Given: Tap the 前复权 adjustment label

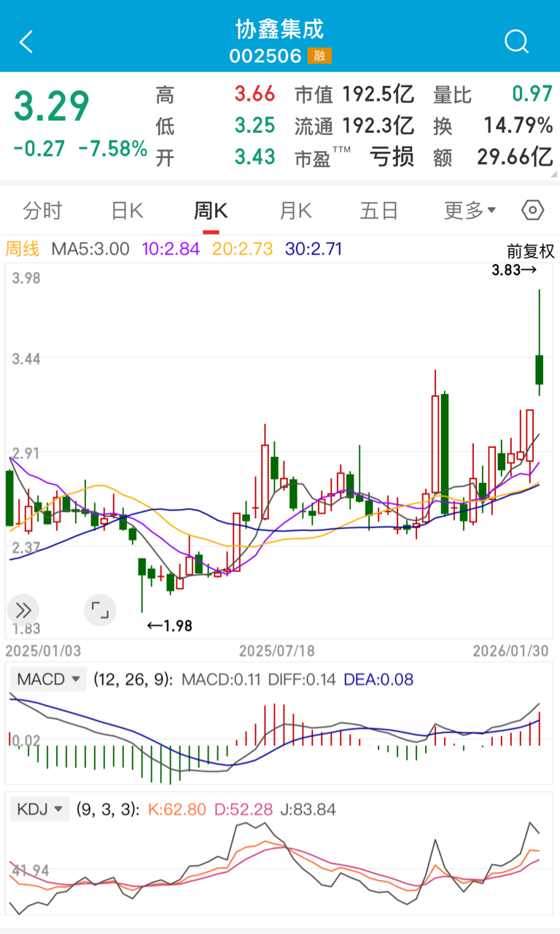Looking at the screenshot, I should click(x=531, y=251).
